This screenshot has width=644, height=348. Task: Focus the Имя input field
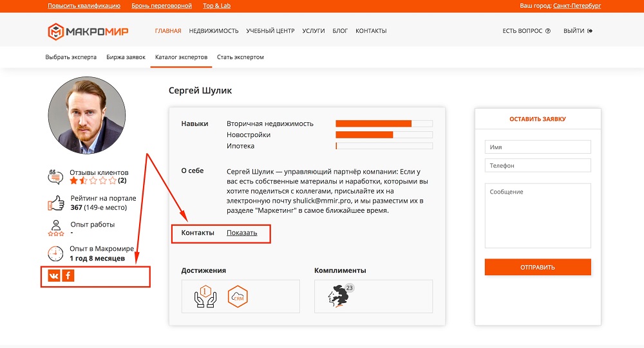538,147
